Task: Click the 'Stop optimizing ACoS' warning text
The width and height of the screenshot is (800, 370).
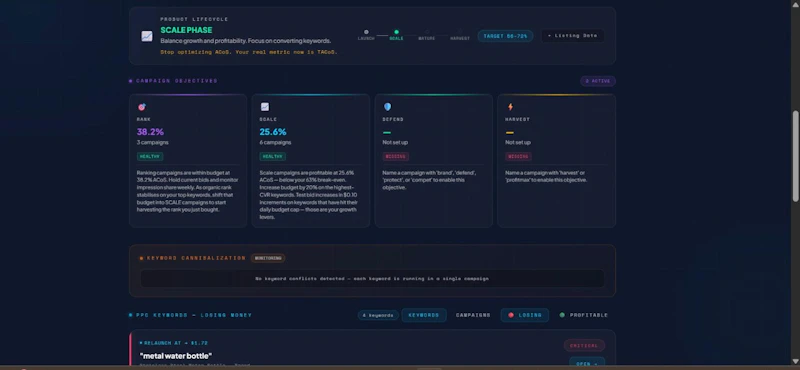Action: [x=249, y=52]
